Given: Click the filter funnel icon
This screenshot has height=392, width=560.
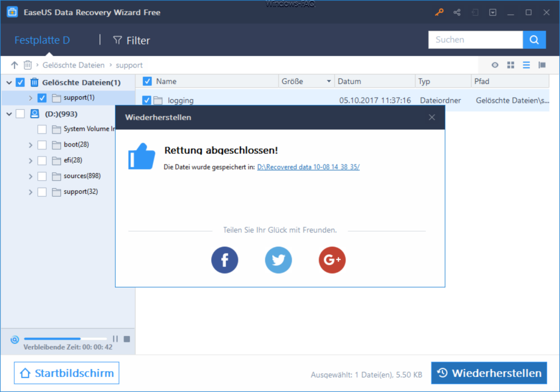Looking at the screenshot, I should pos(117,40).
